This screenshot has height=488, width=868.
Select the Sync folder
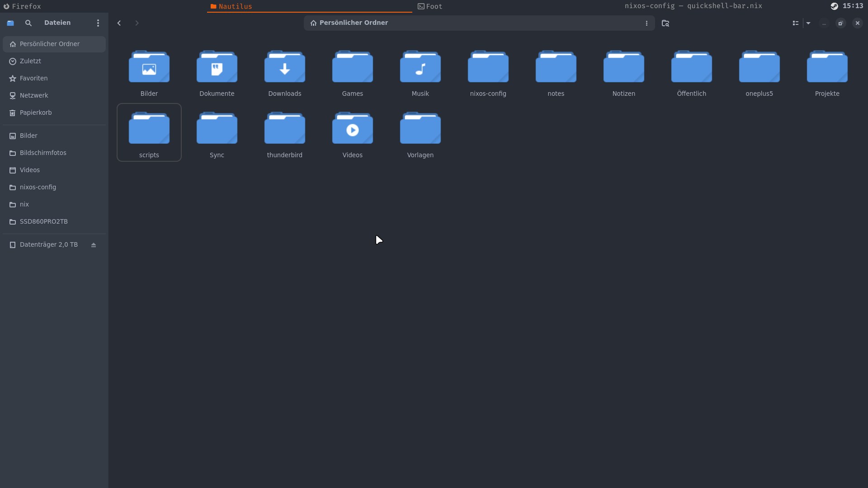(x=217, y=132)
